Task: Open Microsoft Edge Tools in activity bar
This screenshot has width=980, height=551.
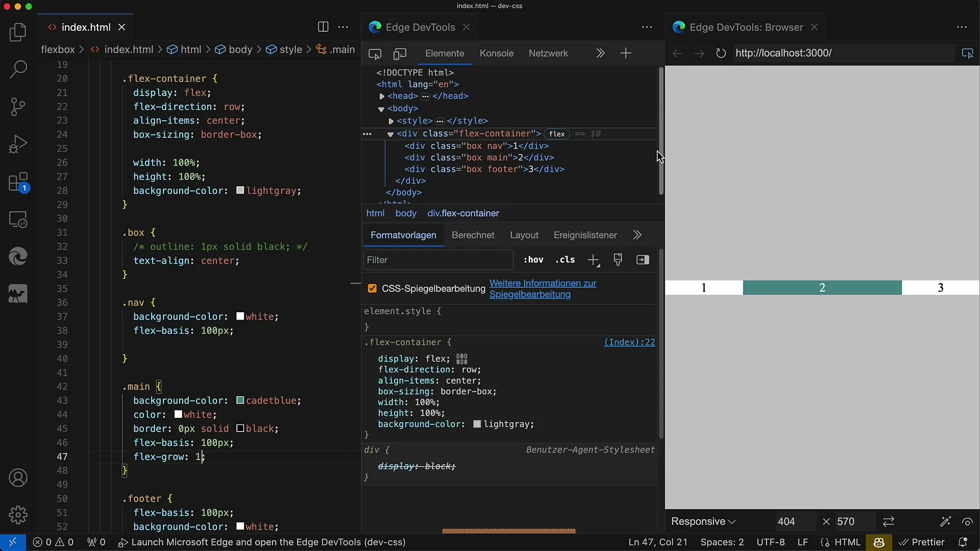Action: (x=18, y=257)
